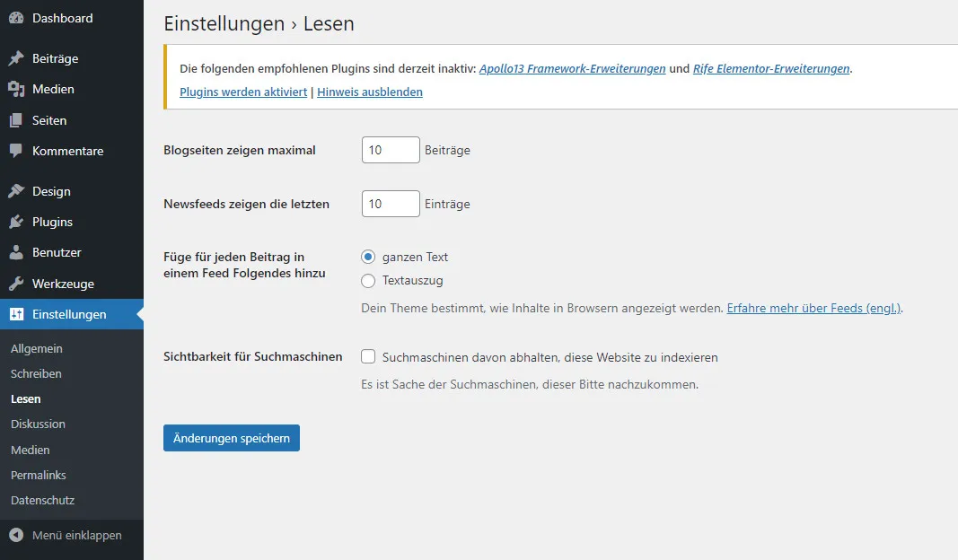Go to Datenschutz settings submenu
Viewport: 958px width, 560px height.
click(43, 500)
